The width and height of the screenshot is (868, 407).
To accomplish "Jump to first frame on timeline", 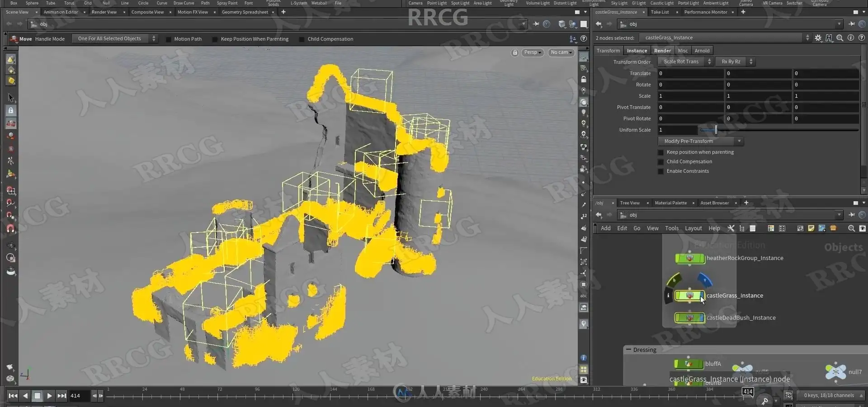I will (13, 396).
